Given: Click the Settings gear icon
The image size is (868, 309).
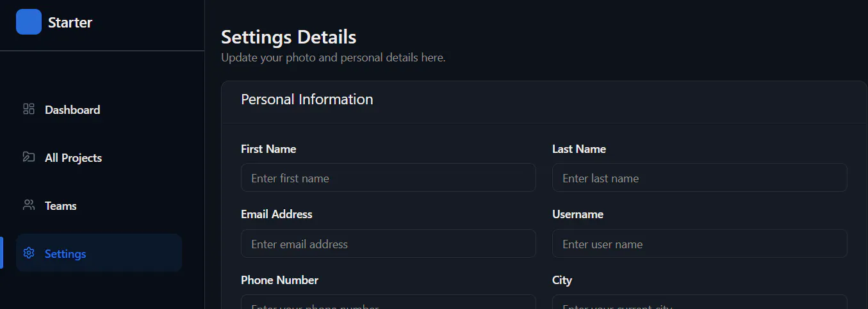Looking at the screenshot, I should tap(28, 253).
